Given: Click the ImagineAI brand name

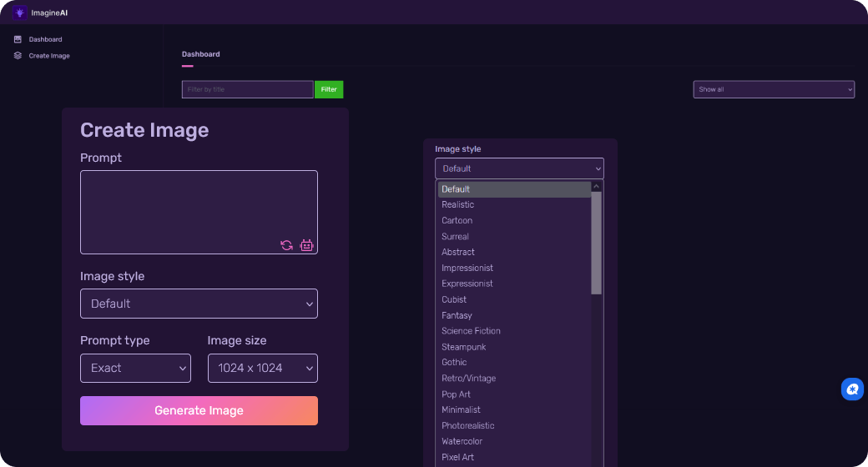Looking at the screenshot, I should (49, 13).
